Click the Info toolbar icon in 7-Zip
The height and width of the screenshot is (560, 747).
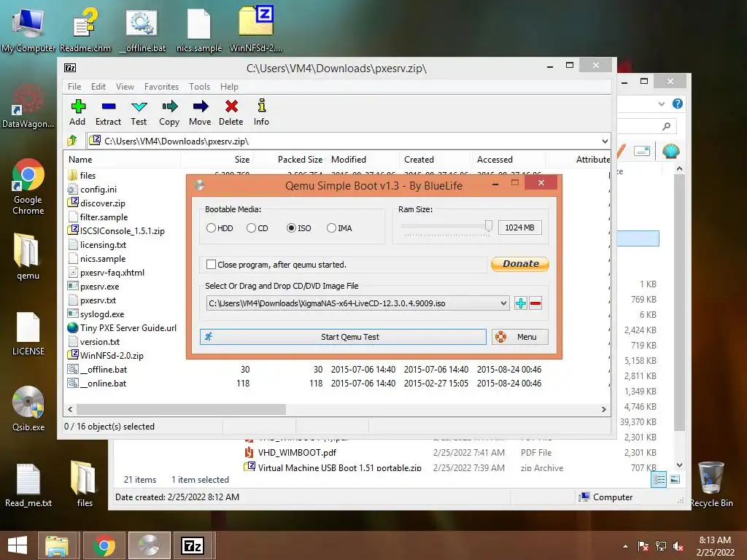[x=261, y=113]
